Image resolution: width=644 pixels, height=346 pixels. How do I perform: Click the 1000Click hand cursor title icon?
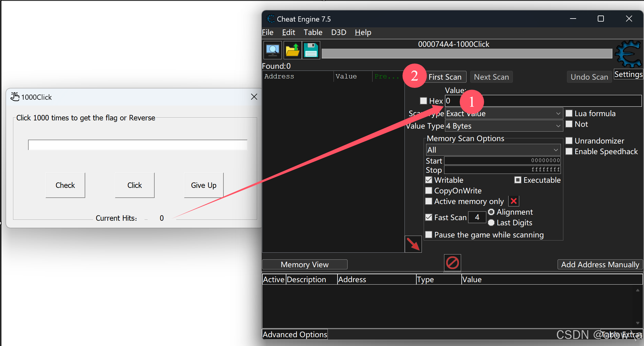pyautogui.click(x=15, y=97)
